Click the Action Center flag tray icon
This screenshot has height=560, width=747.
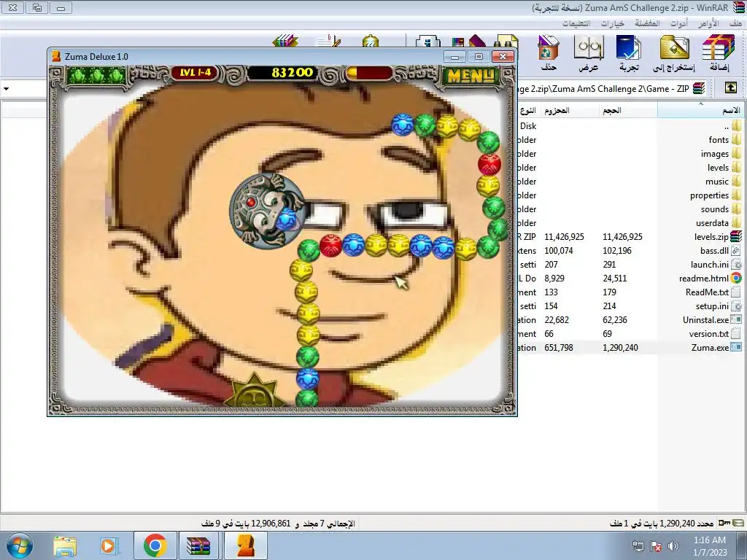tap(656, 546)
